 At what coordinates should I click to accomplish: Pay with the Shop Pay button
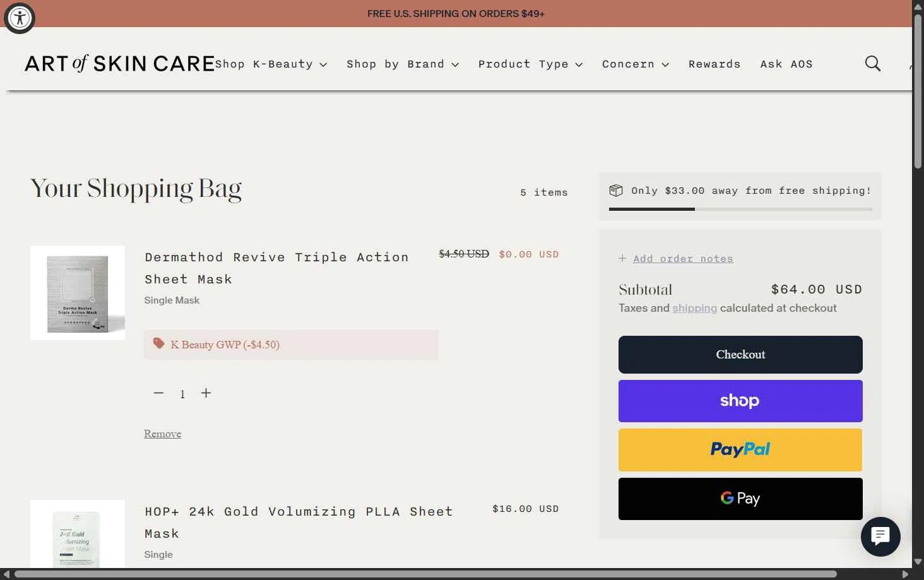pos(740,401)
